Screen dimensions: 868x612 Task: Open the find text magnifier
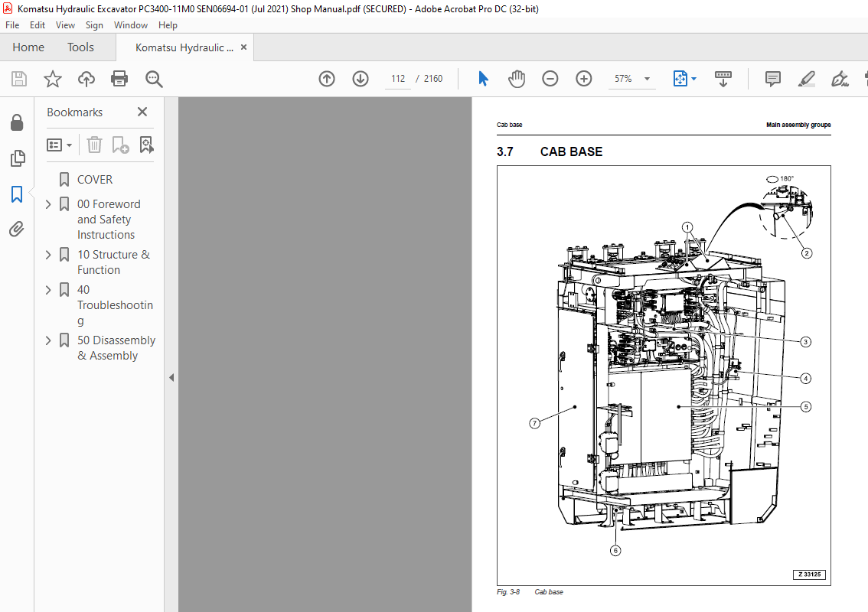(x=154, y=79)
